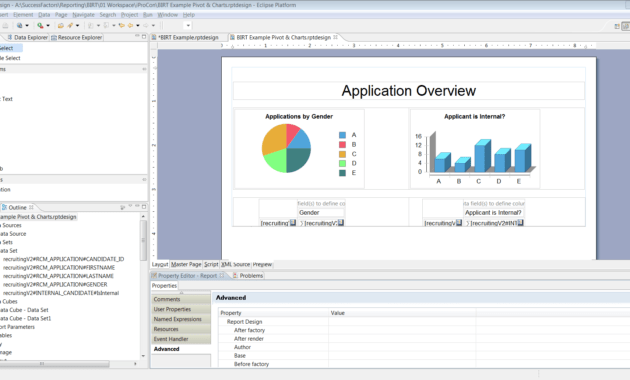
Task: Select recruitingV2#RCM_APPLICATION#CANDIDATE_ID in outline
Action: [63, 259]
